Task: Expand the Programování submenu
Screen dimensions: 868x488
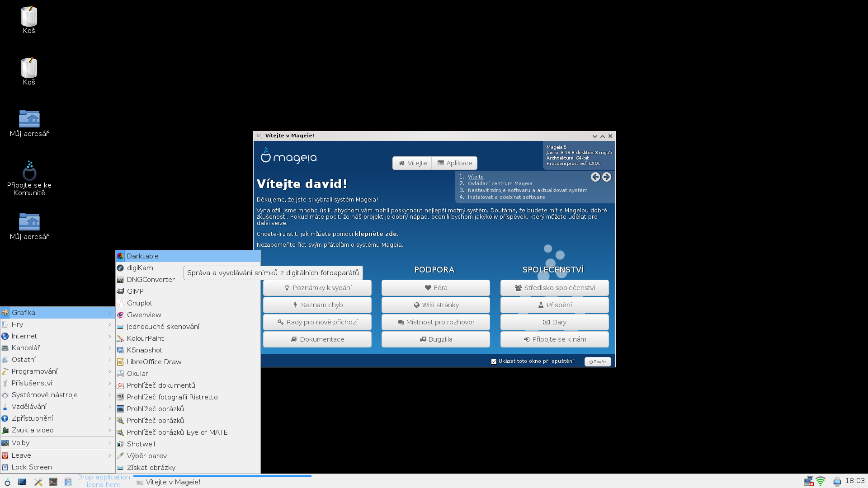Action: tap(57, 371)
